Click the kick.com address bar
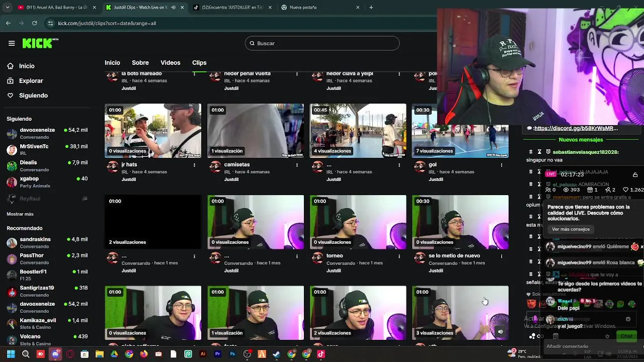644x362 pixels. 242,23
